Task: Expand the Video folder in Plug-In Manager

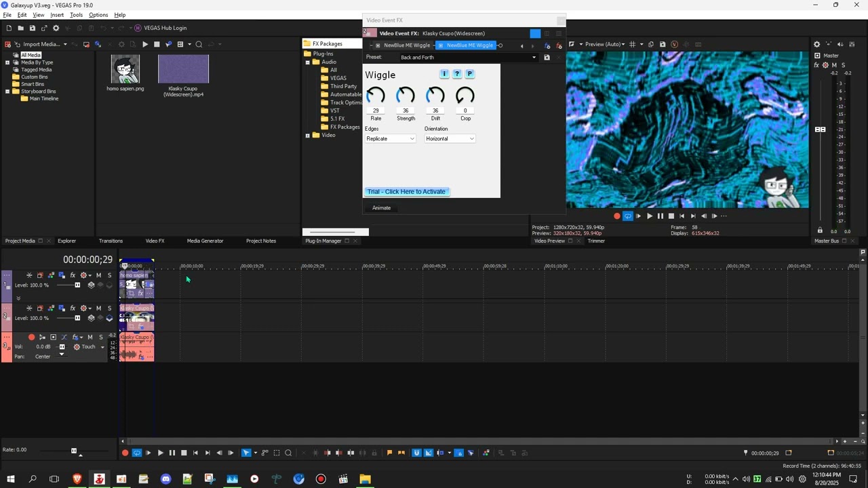Action: [x=307, y=136]
